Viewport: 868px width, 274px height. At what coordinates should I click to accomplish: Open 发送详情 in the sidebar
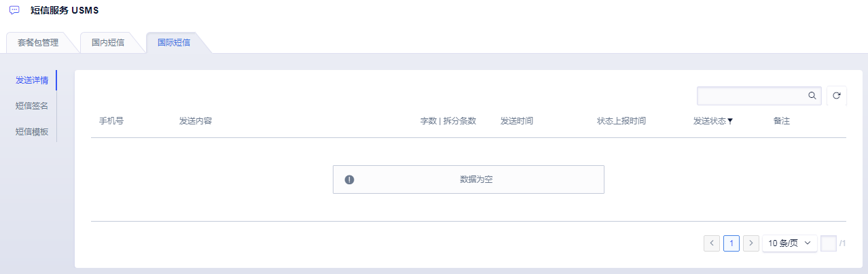32,80
